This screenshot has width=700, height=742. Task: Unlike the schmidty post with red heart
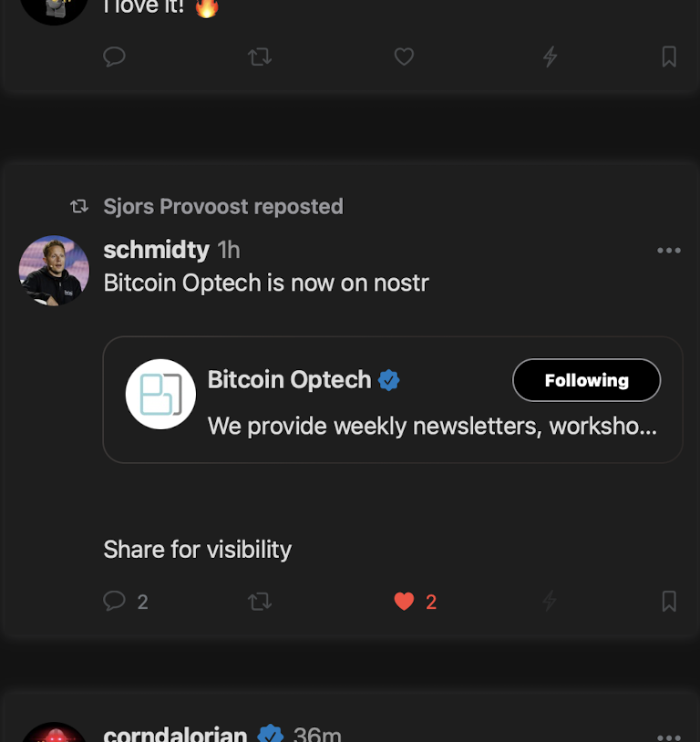404,601
